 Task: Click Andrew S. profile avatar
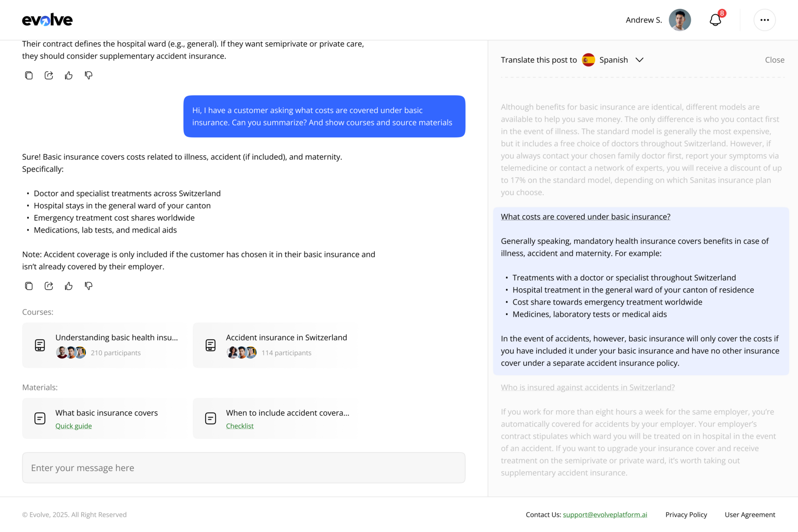point(680,20)
